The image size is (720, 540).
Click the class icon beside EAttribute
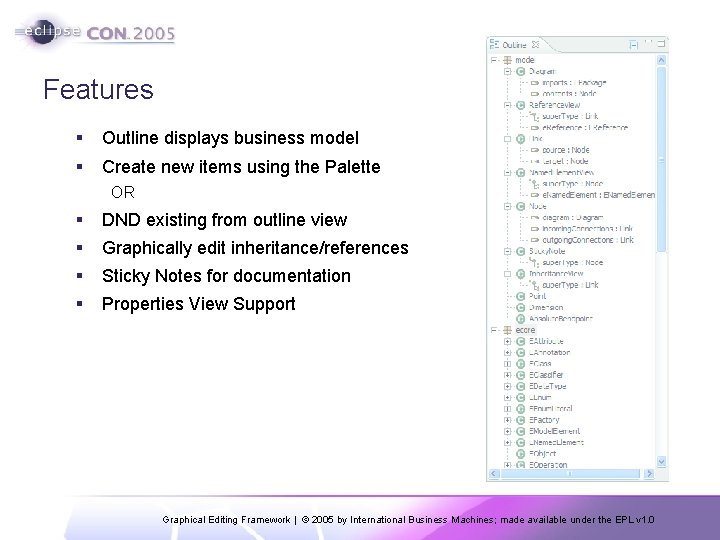(x=520, y=341)
